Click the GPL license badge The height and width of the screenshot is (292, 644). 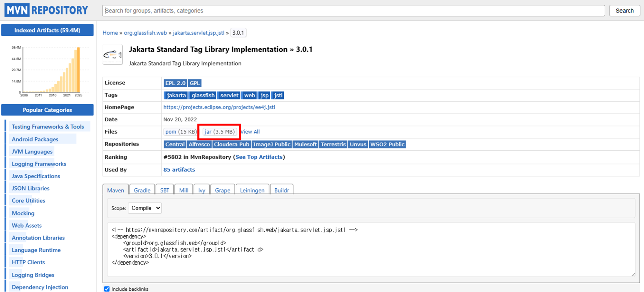click(x=194, y=83)
